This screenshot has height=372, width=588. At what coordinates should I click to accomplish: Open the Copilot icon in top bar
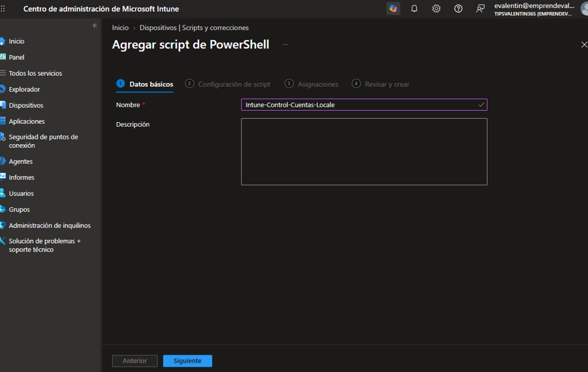(393, 9)
